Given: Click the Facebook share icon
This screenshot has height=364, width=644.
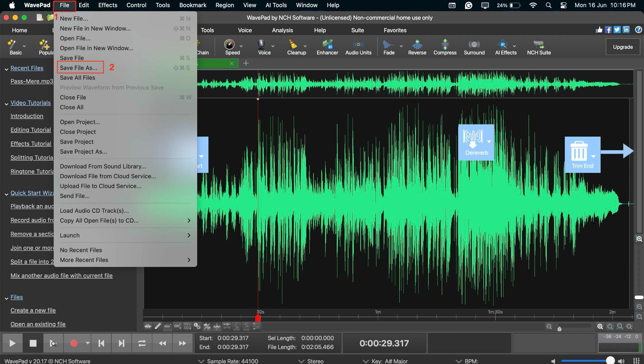Looking at the screenshot, I should [x=608, y=30].
